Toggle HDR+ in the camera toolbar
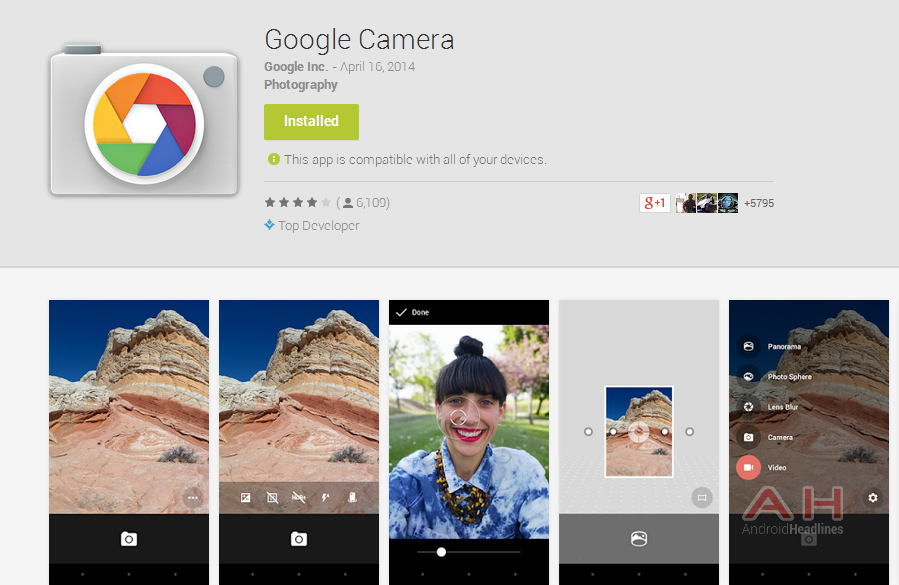Screen dimensions: 899x585 pos(298,497)
